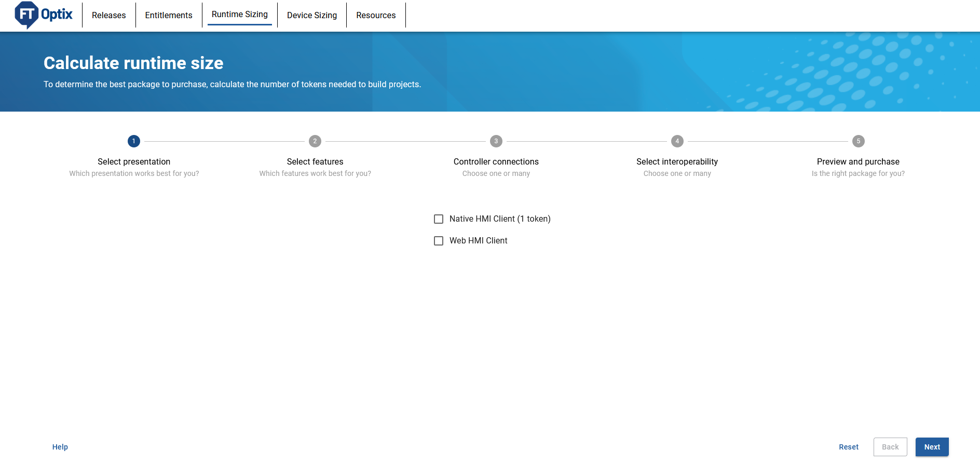Click the Select features step label
Screen dimensions: 980x463
click(315, 162)
